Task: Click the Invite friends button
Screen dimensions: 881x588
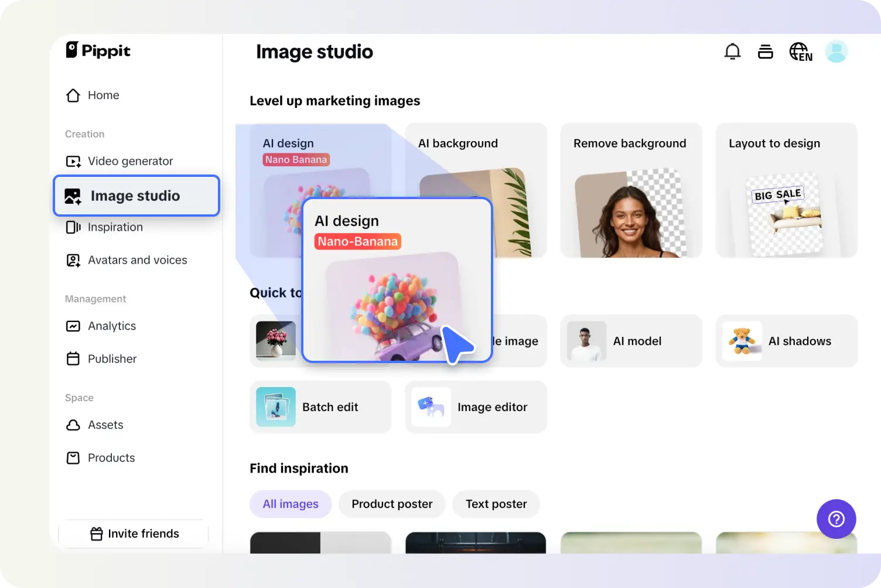Action: [134, 534]
